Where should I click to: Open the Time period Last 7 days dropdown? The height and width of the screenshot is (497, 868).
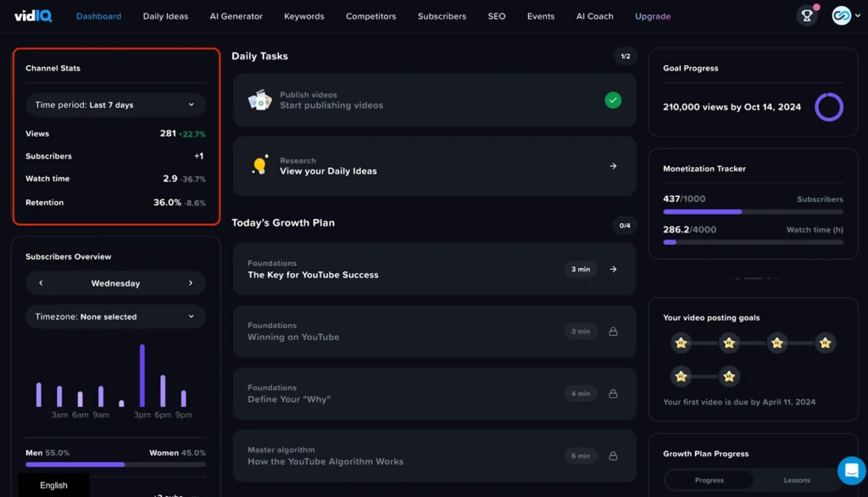pyautogui.click(x=115, y=104)
